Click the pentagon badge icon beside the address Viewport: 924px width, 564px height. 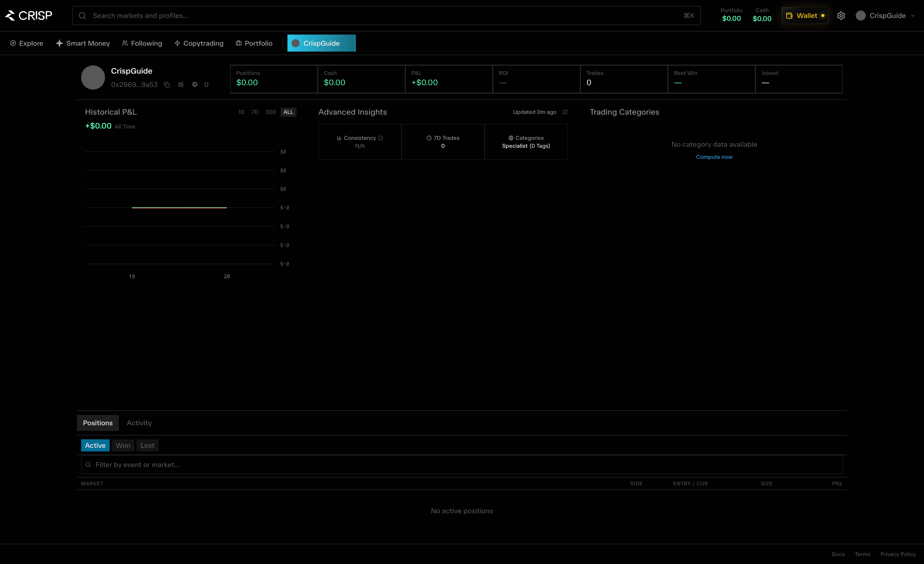point(195,85)
